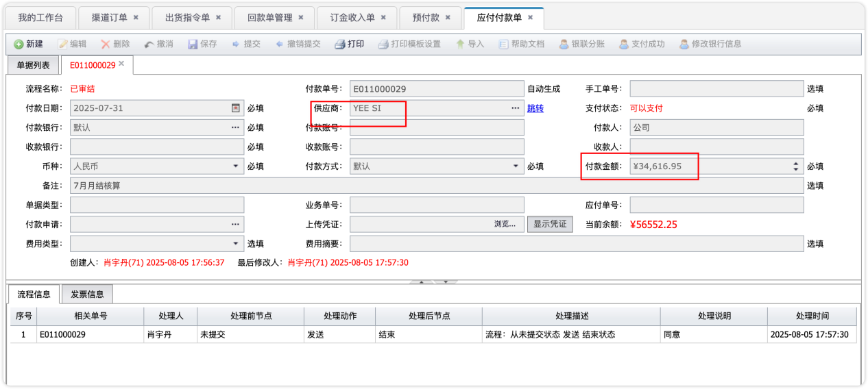Click the 删除 delete toolbar button
The image size is (868, 389).
(115, 44)
